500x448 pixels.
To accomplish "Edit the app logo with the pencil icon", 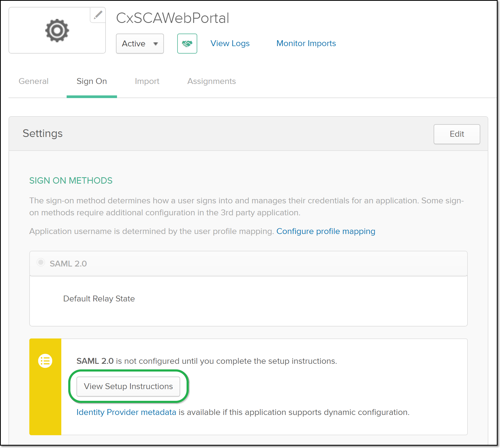I will pos(98,15).
